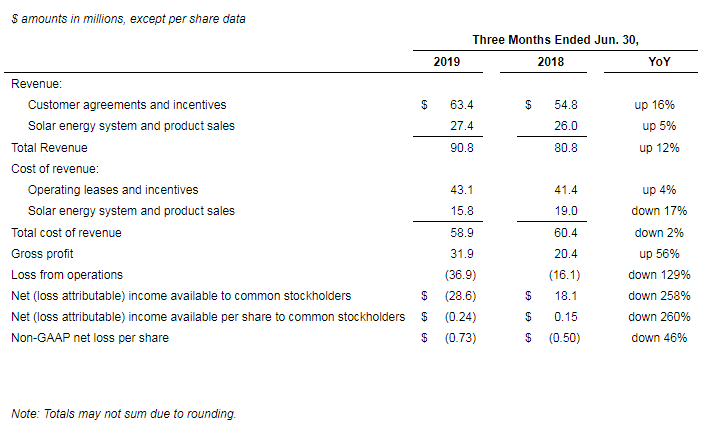
Task: Click the YoY column header
Action: point(659,62)
